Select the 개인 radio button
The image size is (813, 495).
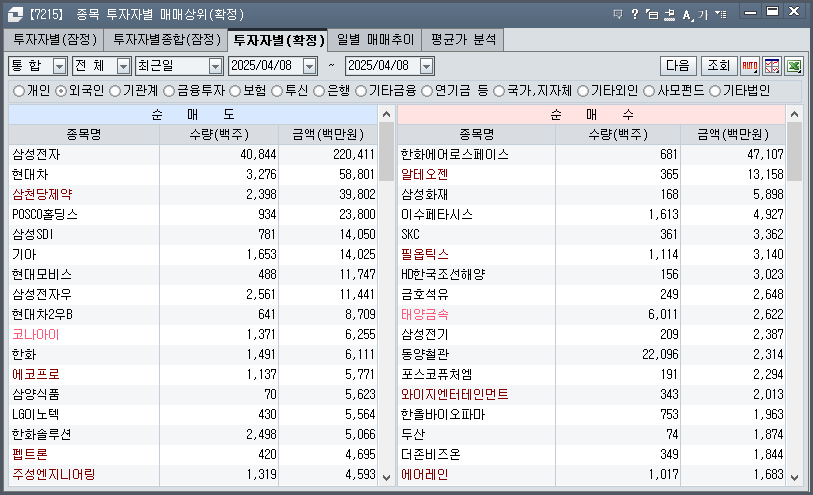(19, 91)
